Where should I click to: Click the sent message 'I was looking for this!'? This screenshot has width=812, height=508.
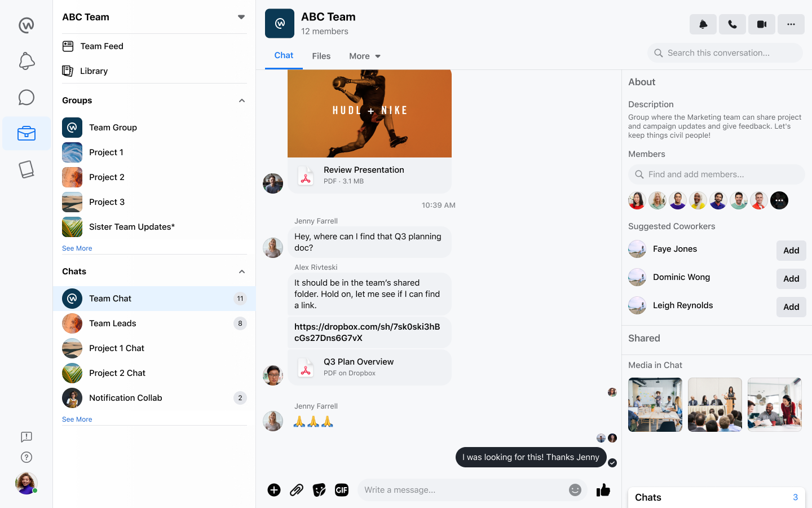(531, 457)
